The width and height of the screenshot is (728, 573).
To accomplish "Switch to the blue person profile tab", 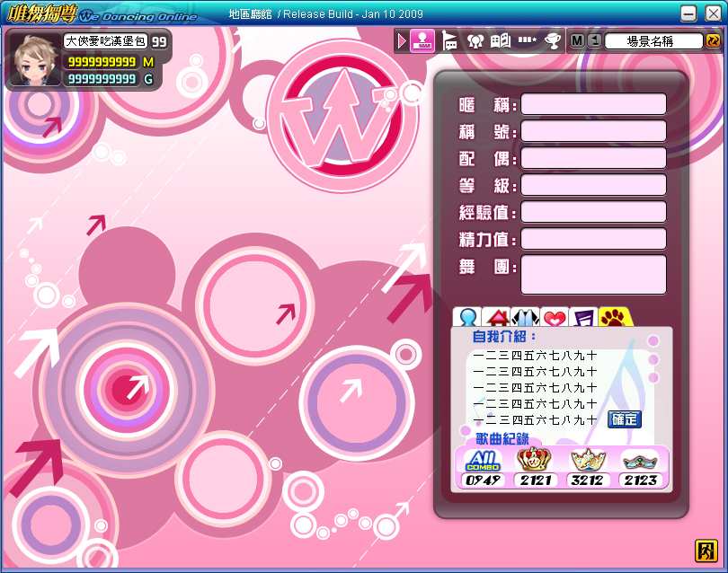I will click(467, 317).
